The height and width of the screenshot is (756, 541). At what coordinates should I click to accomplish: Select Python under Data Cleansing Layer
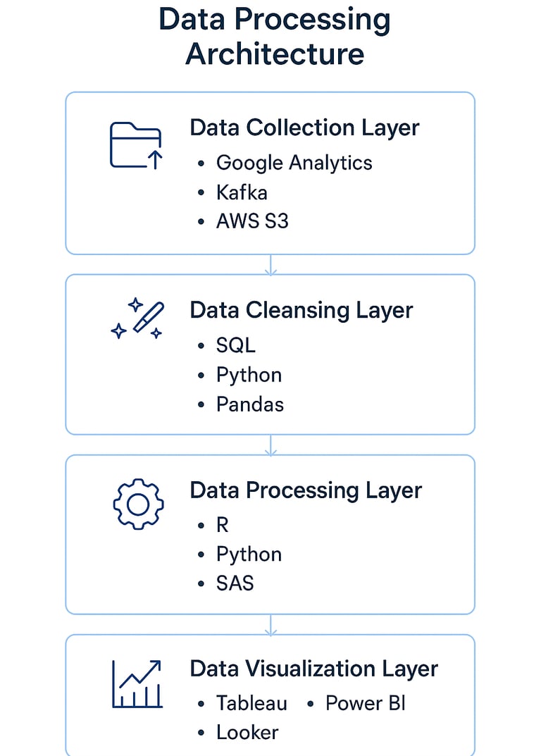[x=249, y=375]
